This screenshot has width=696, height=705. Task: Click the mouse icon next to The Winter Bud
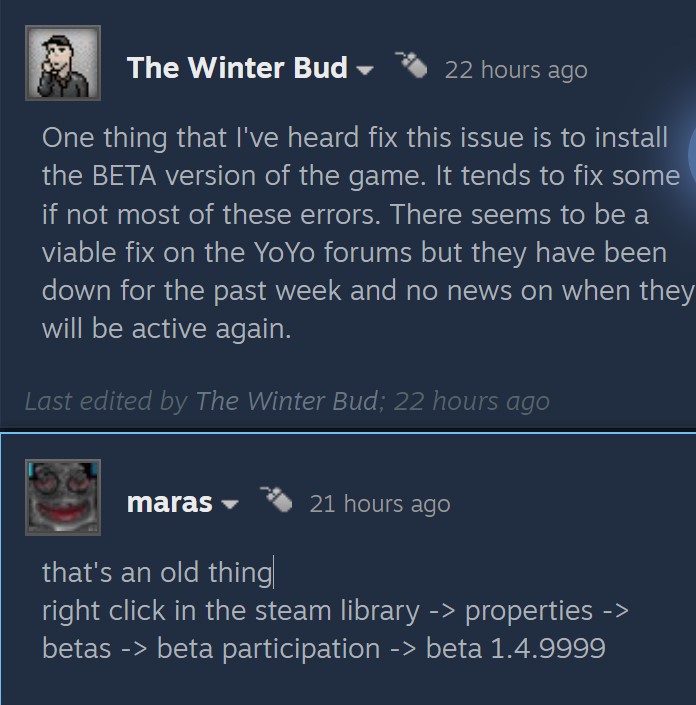pos(410,64)
